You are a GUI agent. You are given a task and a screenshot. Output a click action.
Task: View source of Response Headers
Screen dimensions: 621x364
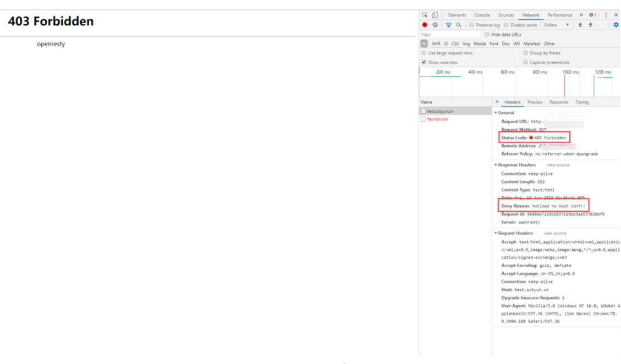[558, 165]
